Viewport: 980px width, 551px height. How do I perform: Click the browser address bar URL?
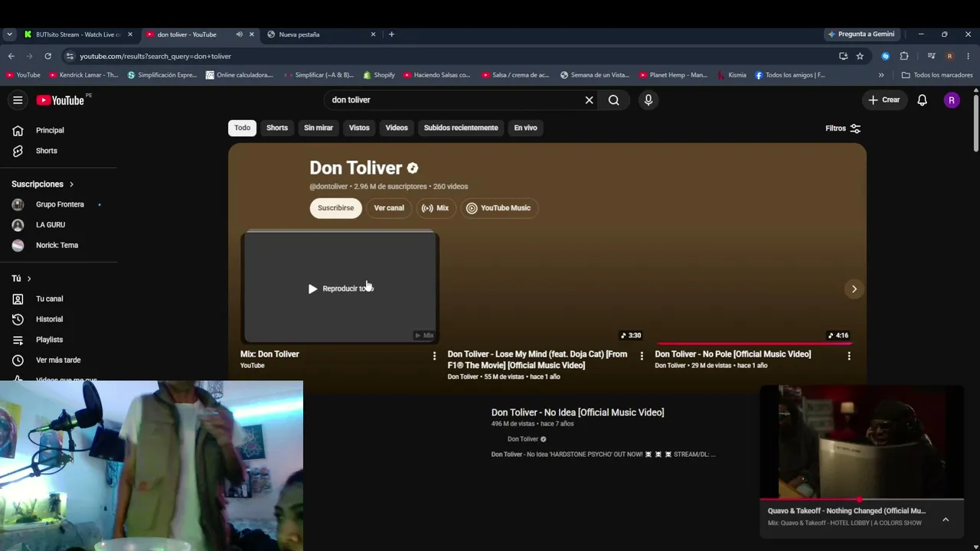pos(155,56)
